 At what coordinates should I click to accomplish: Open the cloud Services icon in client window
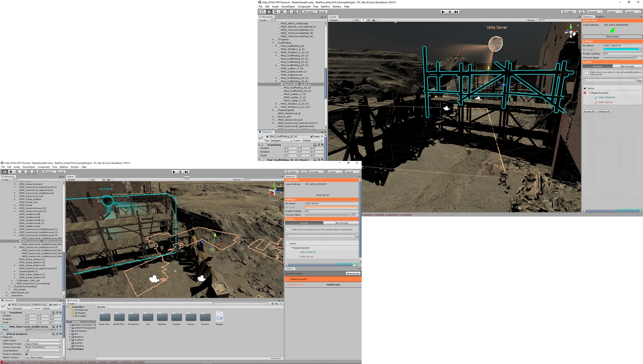click(582, 12)
